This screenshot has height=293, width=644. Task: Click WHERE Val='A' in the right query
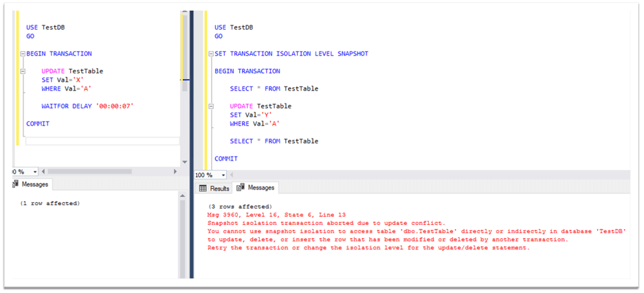point(254,124)
